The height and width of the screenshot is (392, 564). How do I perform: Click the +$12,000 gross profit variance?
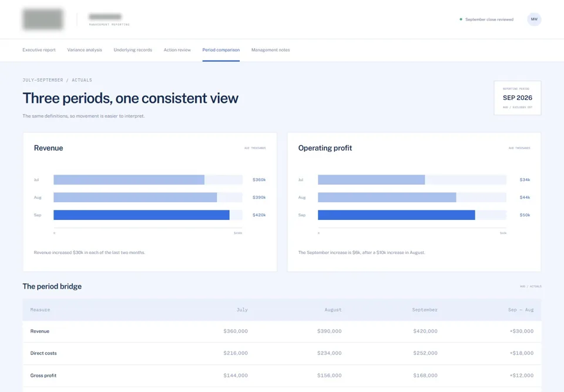[x=522, y=376]
